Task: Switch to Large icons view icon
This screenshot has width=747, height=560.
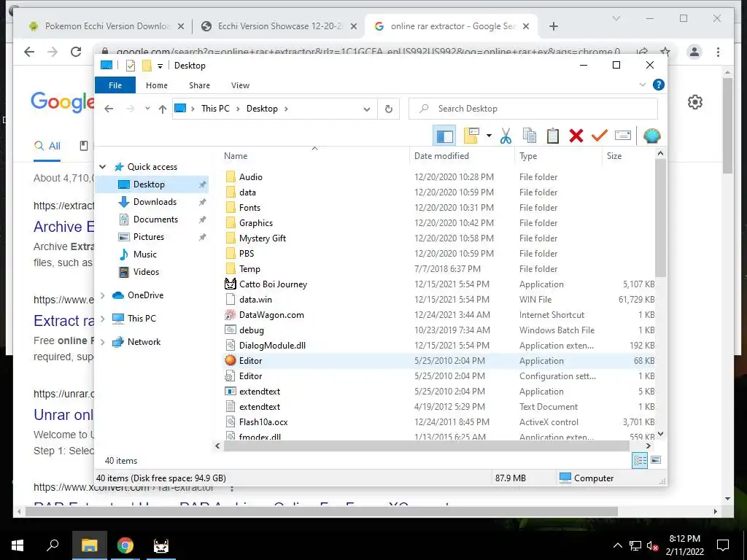Action: [656, 460]
